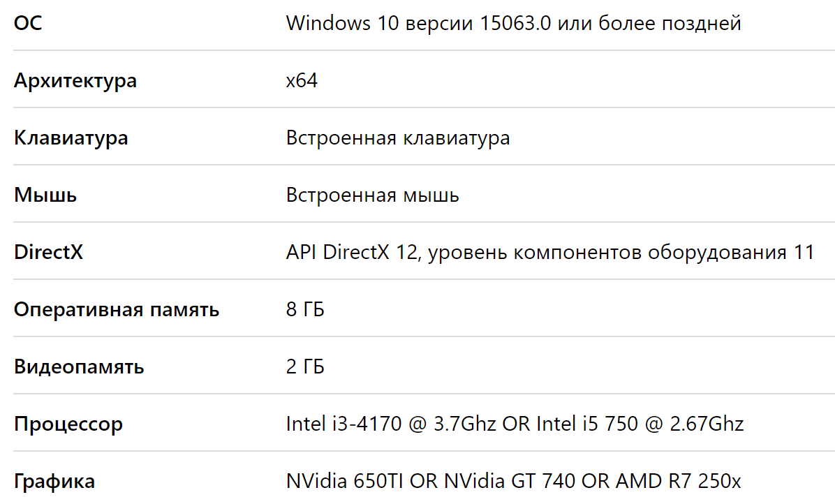Select the x64 architecture value
Viewport: 835px width, 504px height.
point(302,81)
